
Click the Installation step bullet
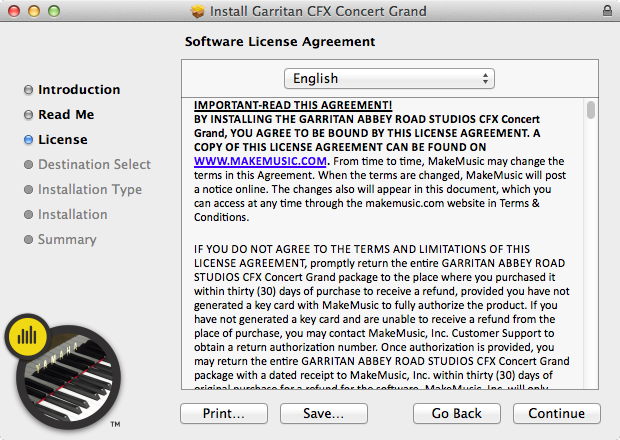(28, 215)
